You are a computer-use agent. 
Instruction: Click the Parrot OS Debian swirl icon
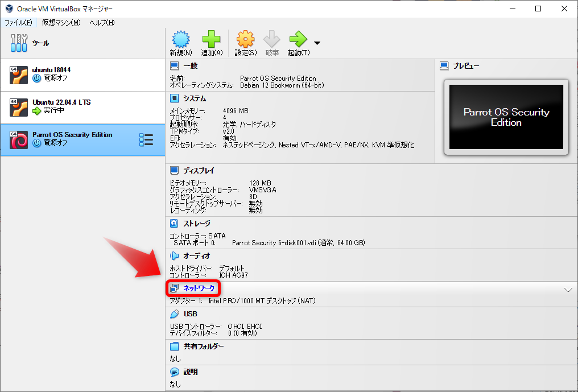tap(19, 140)
